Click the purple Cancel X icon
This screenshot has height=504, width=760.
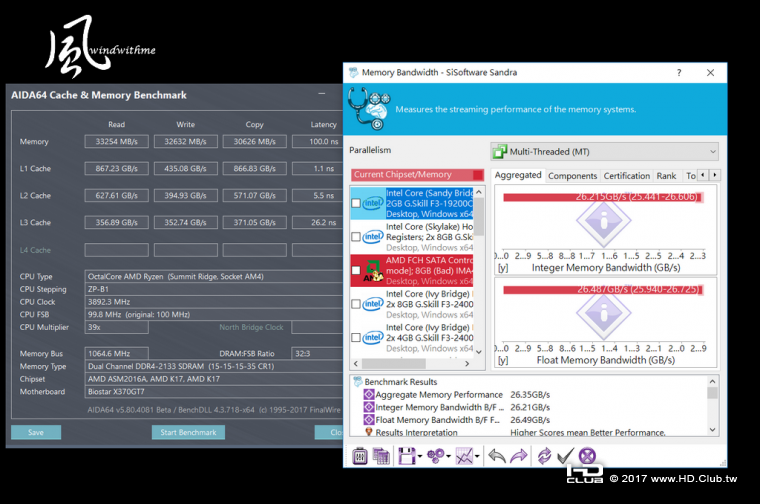[588, 456]
